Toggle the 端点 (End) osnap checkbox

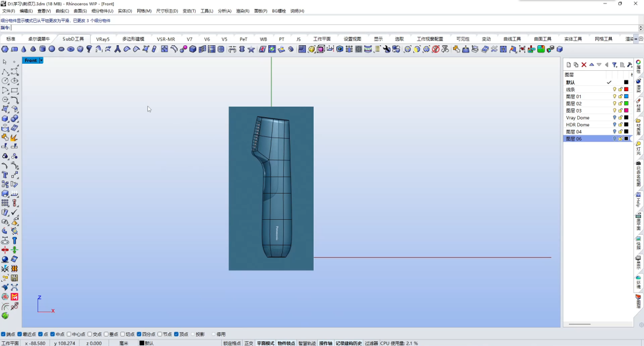pos(4,334)
